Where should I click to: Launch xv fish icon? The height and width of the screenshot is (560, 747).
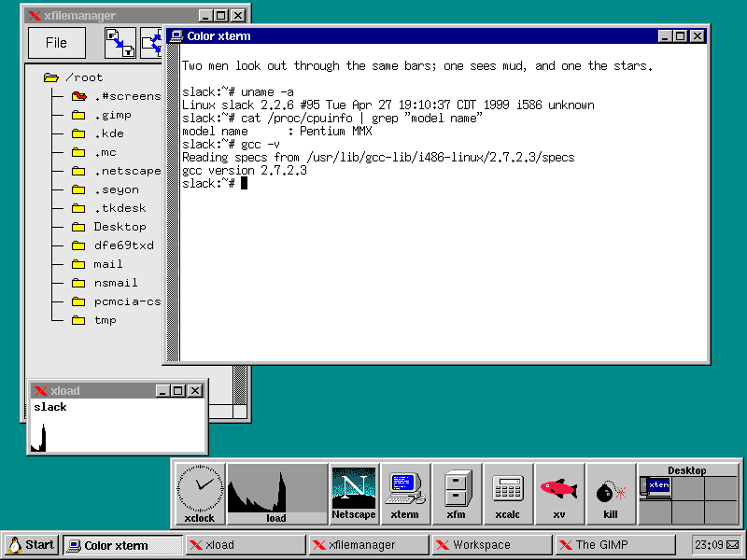click(559, 493)
